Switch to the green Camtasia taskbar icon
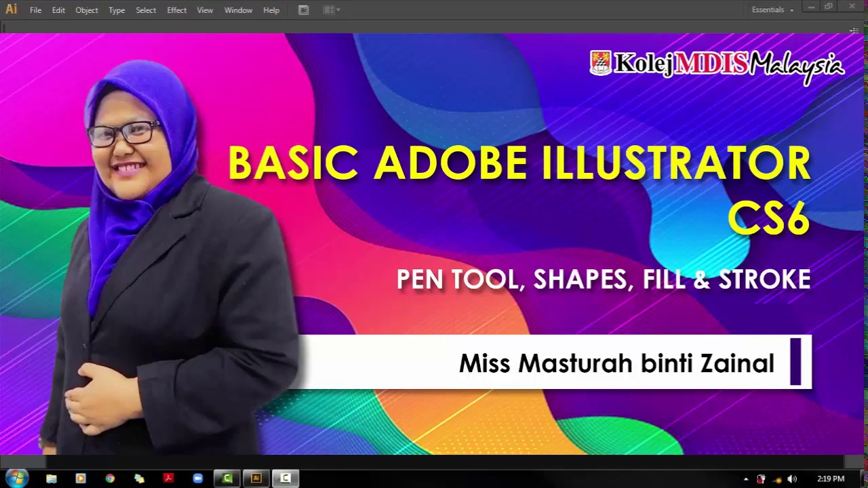 pos(228,479)
